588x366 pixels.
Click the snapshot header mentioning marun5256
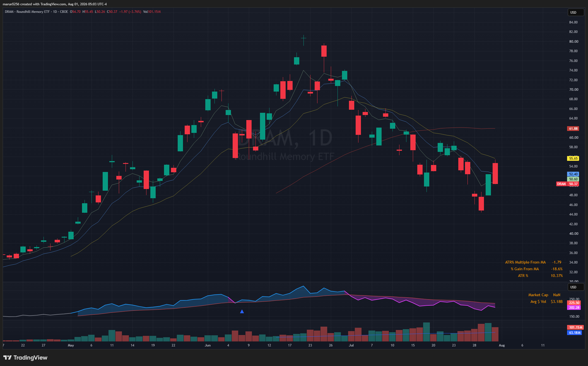point(55,4)
